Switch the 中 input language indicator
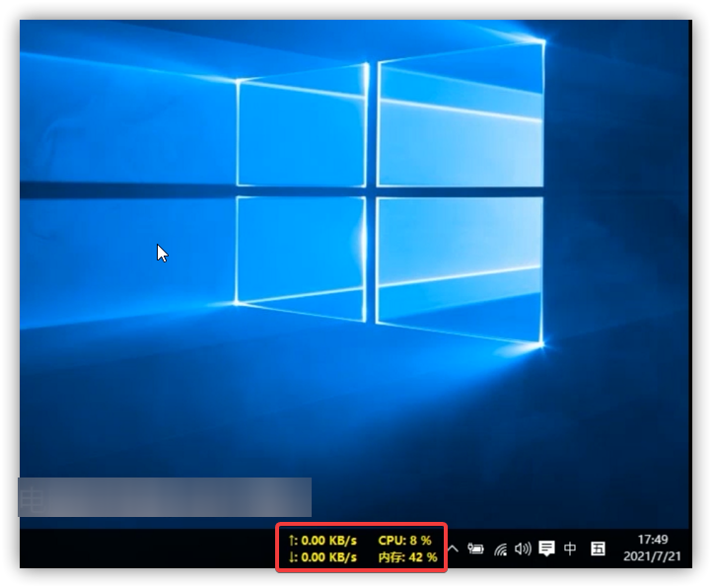This screenshot has width=712, height=588. coord(570,549)
